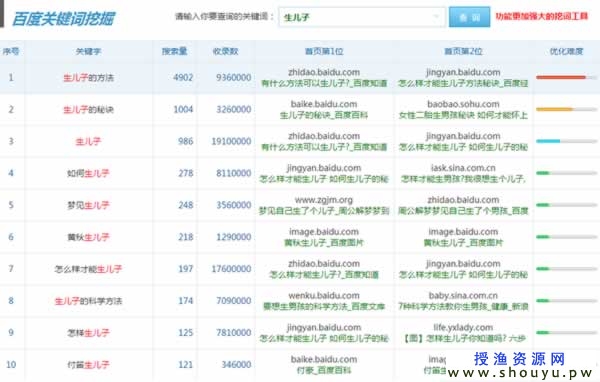Open the 生儿子的秘诀_百度百科 result link
Screen dimensions: 600x382
[x=324, y=115]
